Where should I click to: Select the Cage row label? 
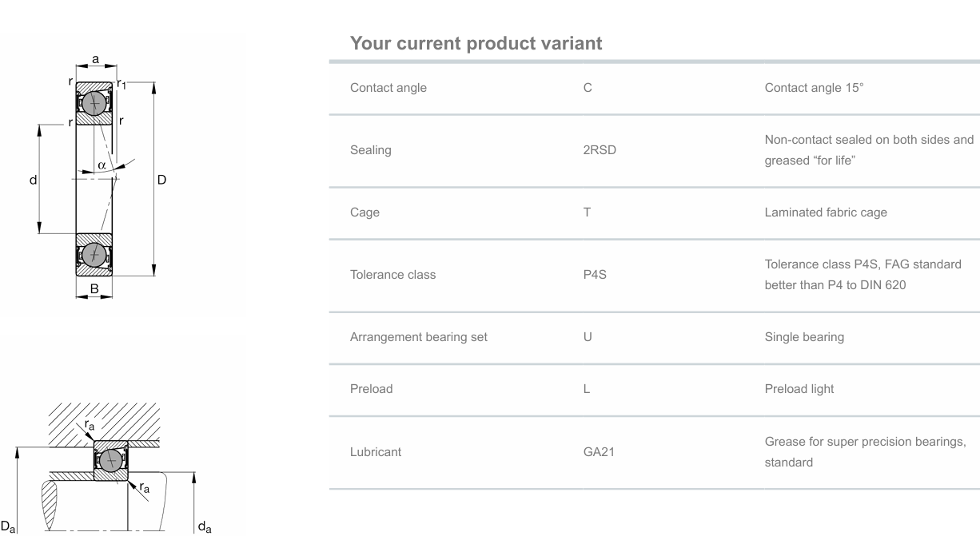(365, 212)
